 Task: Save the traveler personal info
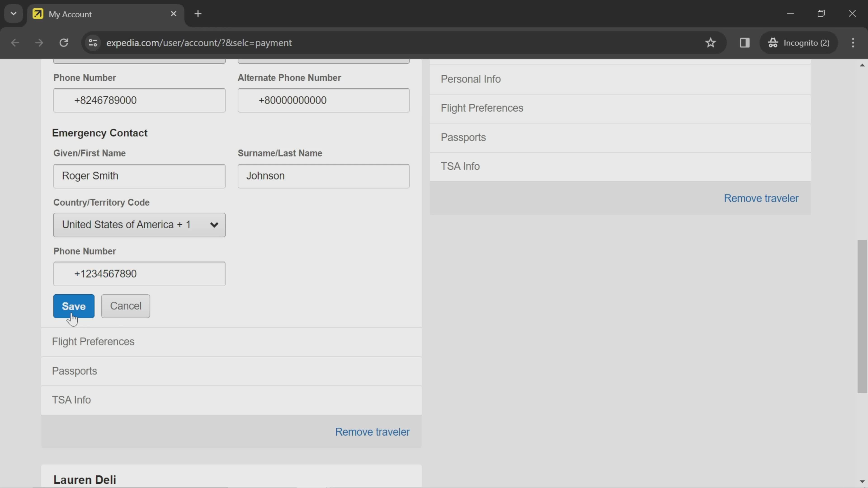(x=74, y=306)
